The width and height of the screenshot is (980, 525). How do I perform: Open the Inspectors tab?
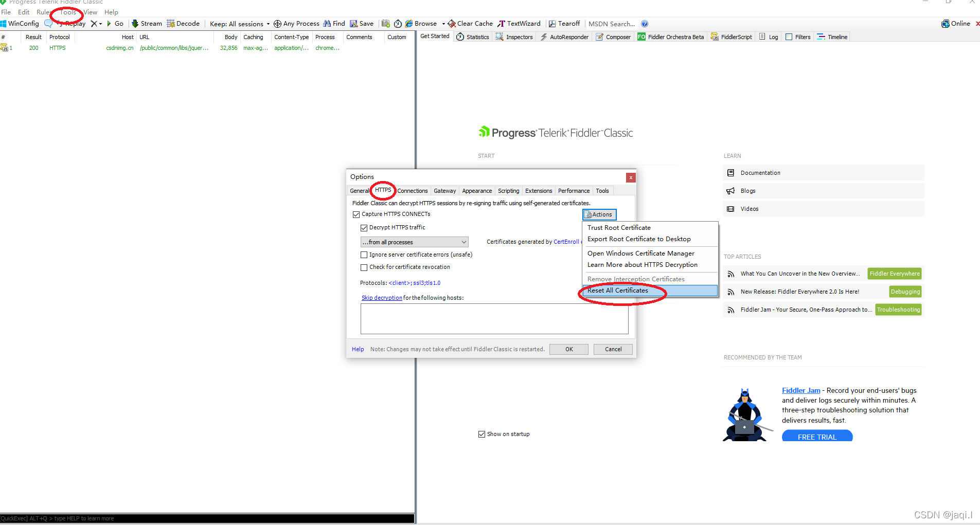pyautogui.click(x=514, y=37)
